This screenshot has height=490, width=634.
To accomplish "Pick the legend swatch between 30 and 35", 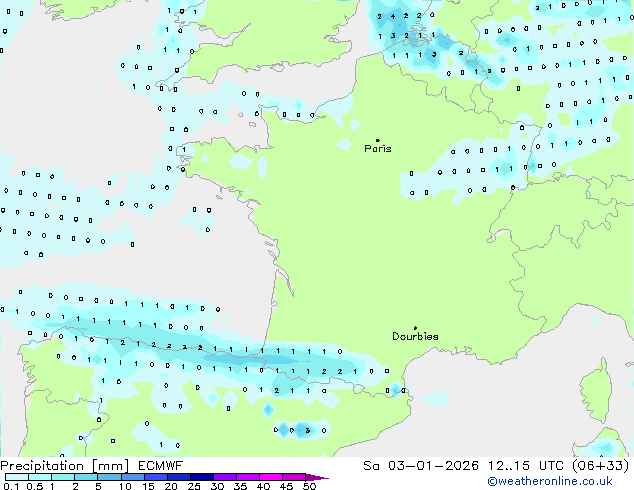I will coord(224,477).
